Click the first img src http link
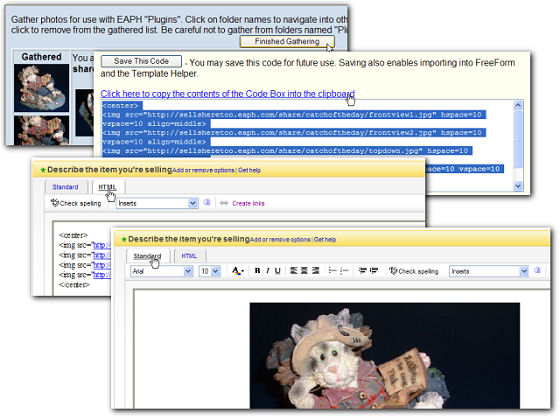The image size is (560, 420). tap(101, 245)
